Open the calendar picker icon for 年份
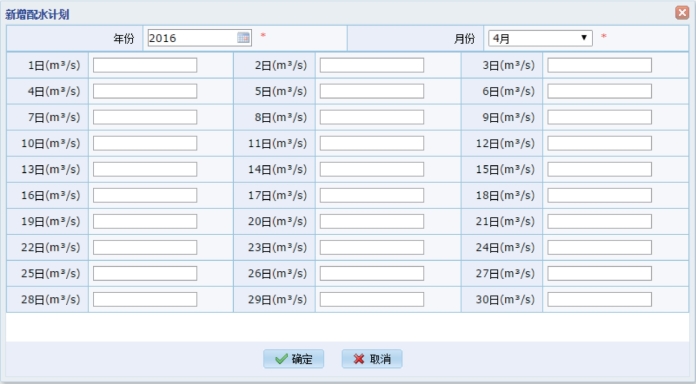 tap(243, 38)
